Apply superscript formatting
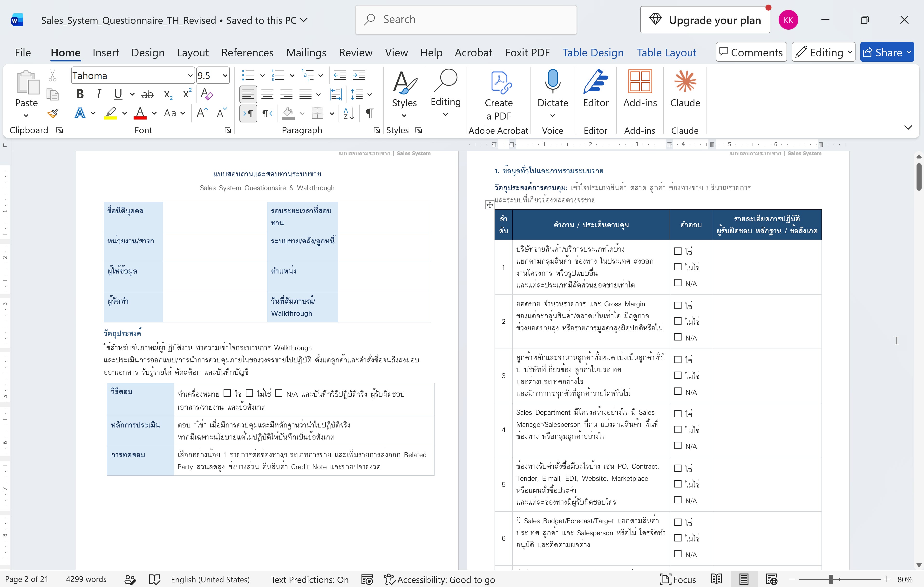Image resolution: width=924 pixels, height=587 pixels. pos(187,94)
